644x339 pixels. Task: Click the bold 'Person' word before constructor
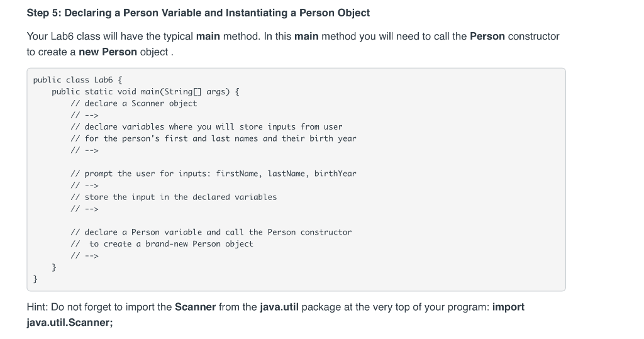pos(487,36)
